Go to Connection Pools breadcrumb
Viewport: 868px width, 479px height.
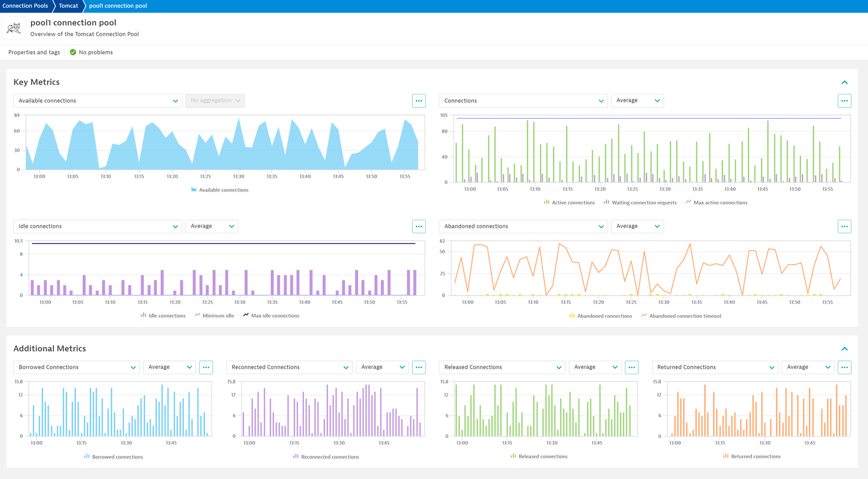25,6
